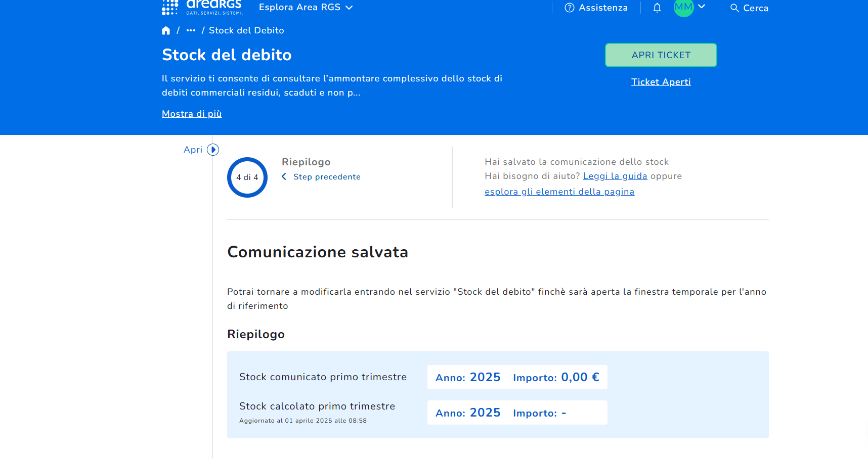Click the Apri ticket button
The image size is (868, 458).
[x=661, y=55]
